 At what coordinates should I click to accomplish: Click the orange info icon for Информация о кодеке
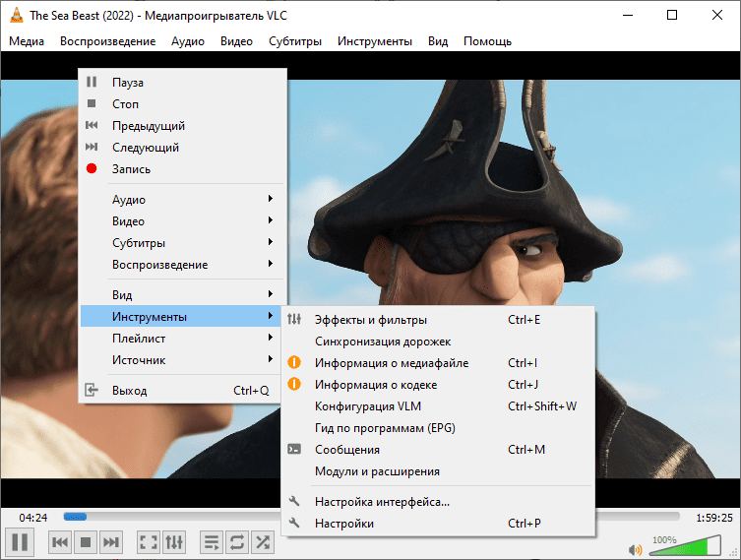click(x=294, y=384)
